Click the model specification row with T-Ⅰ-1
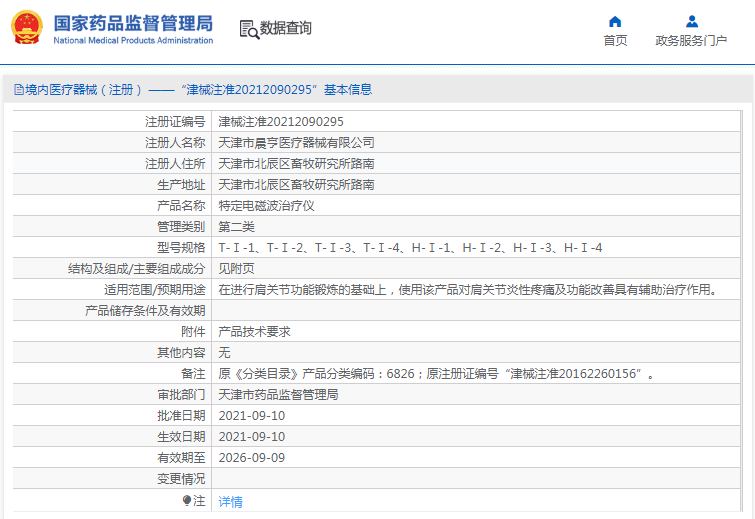The height and width of the screenshot is (519, 755). 410,247
